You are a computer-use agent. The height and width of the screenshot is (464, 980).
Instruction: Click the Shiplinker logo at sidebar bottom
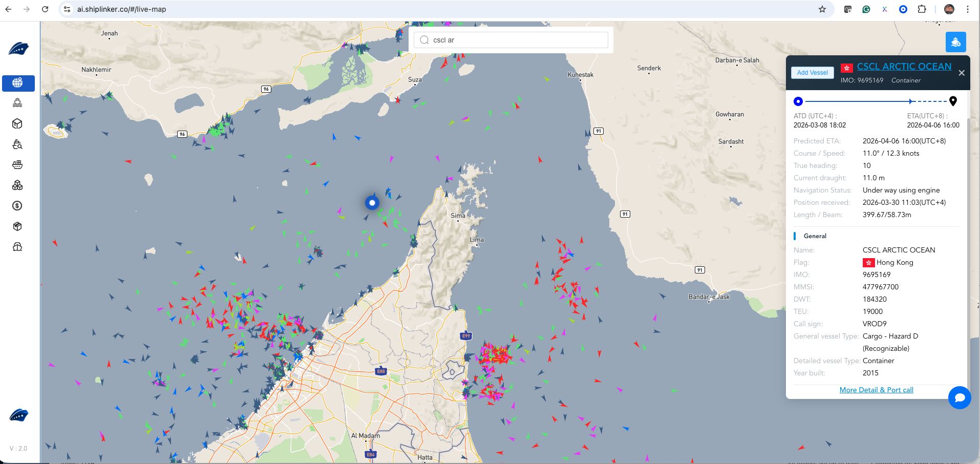pos(18,415)
